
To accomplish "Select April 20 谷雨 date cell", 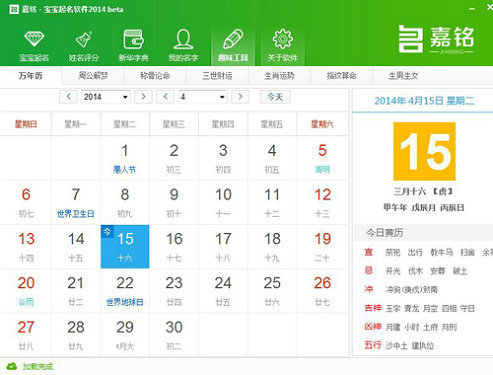I will tap(26, 291).
